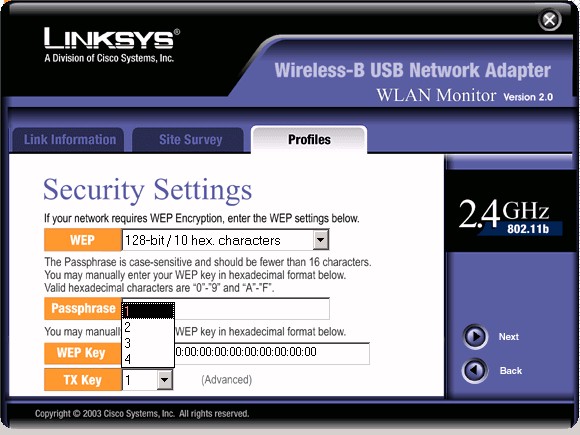Click the Back arrow icon
Screen dimensions: 580x435
(475, 370)
